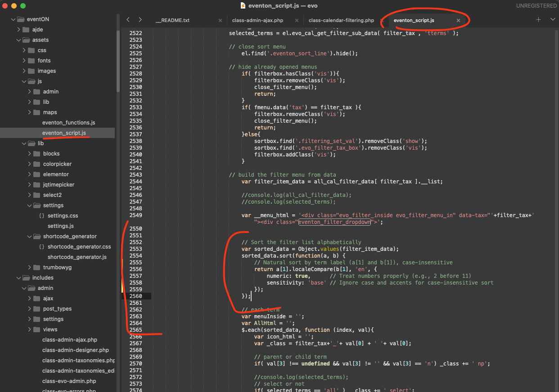Switch to class-calendar-filtering.php tab
The height and width of the screenshot is (392, 559).
tap(341, 21)
